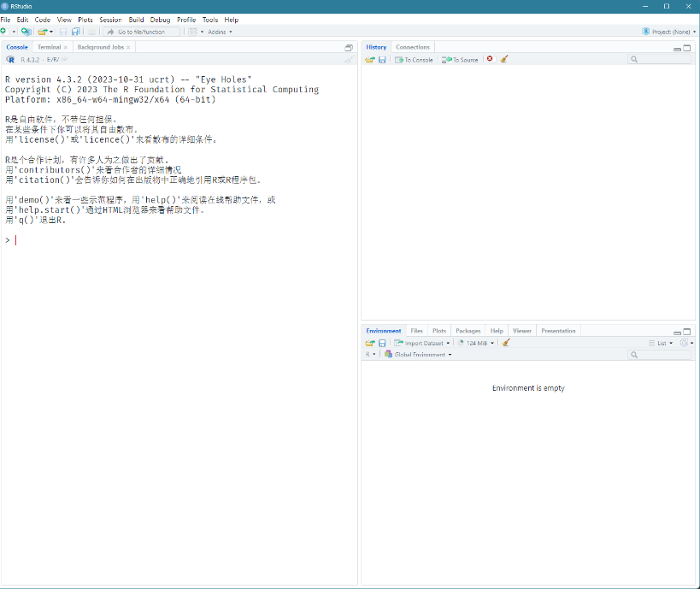Open the Addins dropdown
The width and height of the screenshot is (700, 589).
pyautogui.click(x=220, y=32)
